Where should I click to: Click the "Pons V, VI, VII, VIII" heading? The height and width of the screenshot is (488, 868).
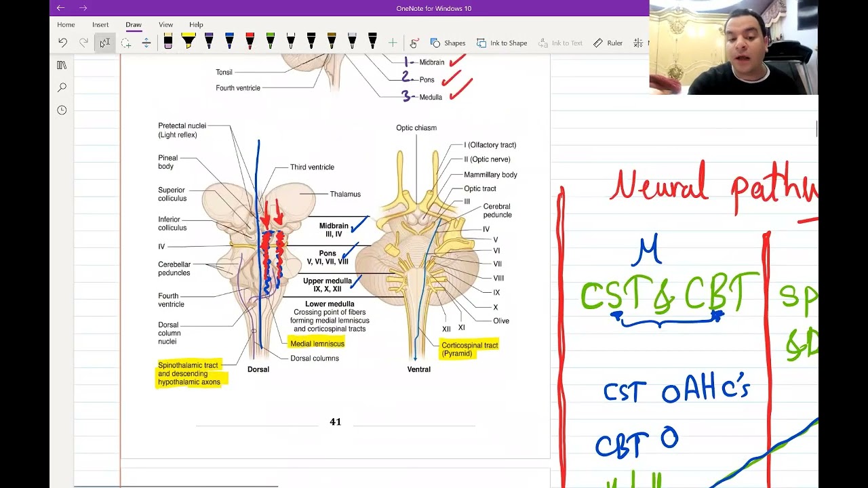pos(328,258)
